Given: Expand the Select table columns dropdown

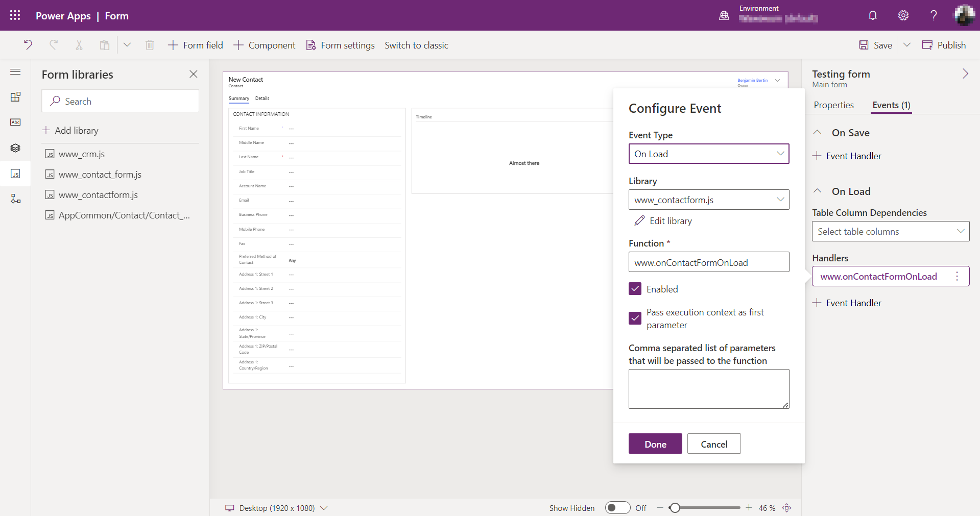Looking at the screenshot, I should 890,231.
